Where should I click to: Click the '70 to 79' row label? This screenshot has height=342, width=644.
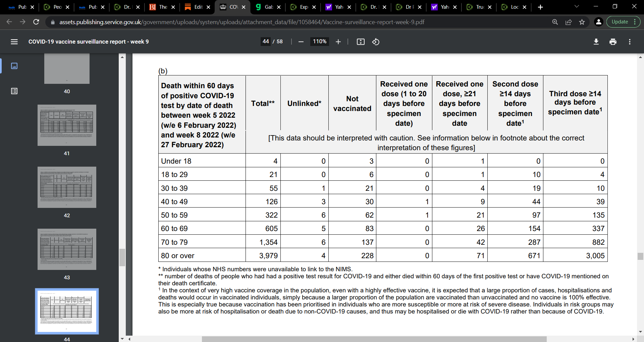[174, 242]
